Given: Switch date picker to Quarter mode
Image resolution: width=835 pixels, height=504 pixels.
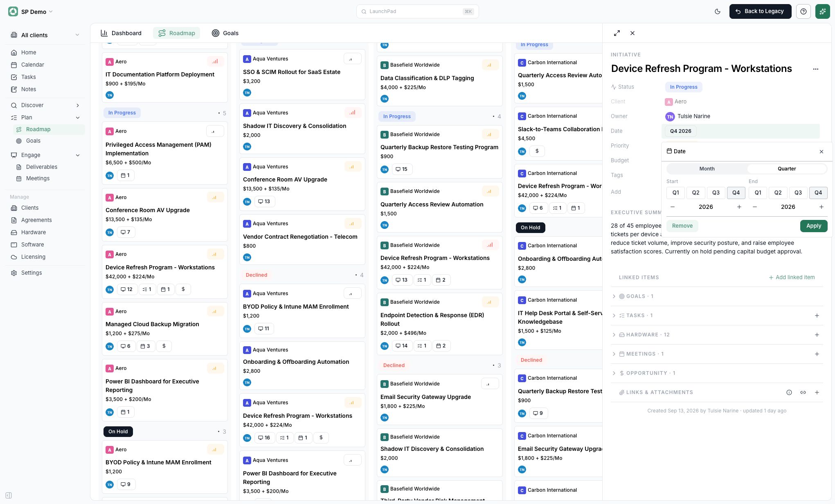Looking at the screenshot, I should tap(787, 169).
